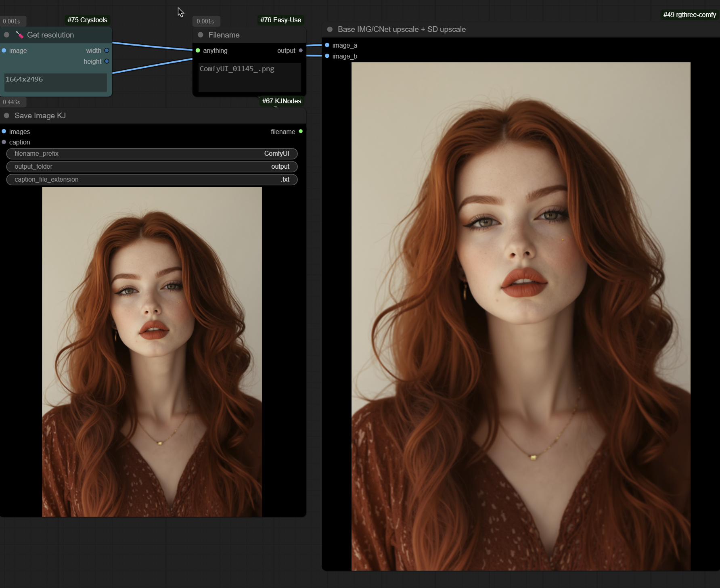
Task: Edit the caption_file_extension field
Action: point(152,180)
